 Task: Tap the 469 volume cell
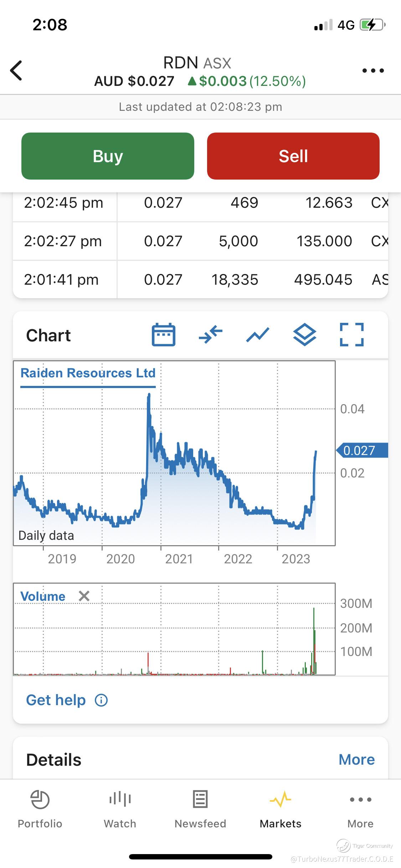[245, 203]
